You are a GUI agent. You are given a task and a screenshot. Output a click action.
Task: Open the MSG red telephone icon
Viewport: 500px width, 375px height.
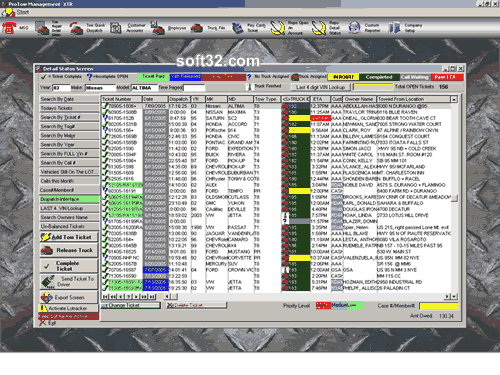(x=9, y=28)
